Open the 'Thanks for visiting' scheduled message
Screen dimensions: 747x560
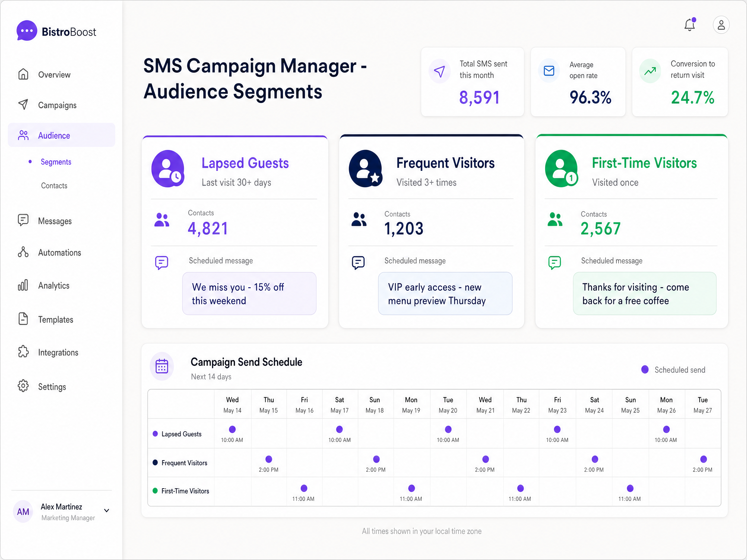click(644, 293)
